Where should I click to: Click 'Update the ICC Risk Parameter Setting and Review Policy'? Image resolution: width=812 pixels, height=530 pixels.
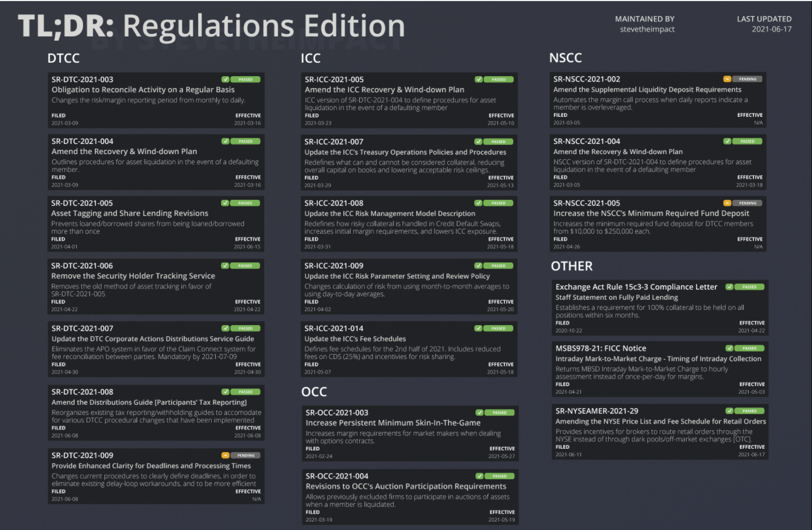coord(397,276)
